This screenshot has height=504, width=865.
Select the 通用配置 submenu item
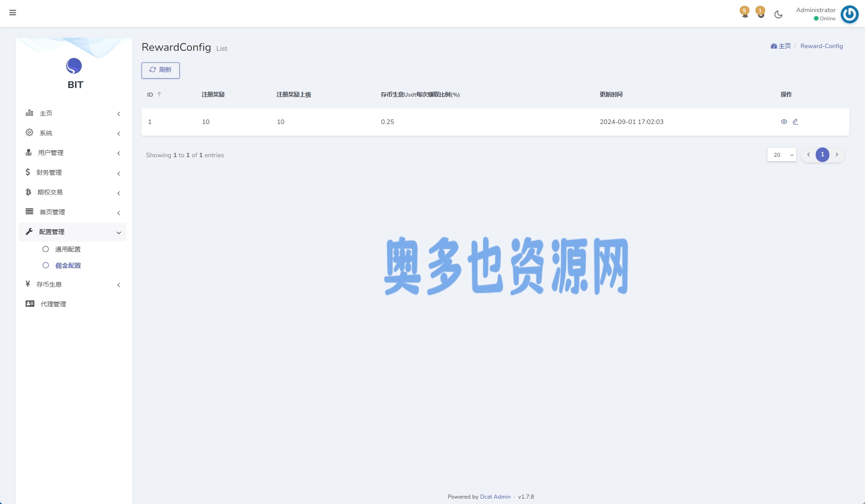pyautogui.click(x=68, y=249)
